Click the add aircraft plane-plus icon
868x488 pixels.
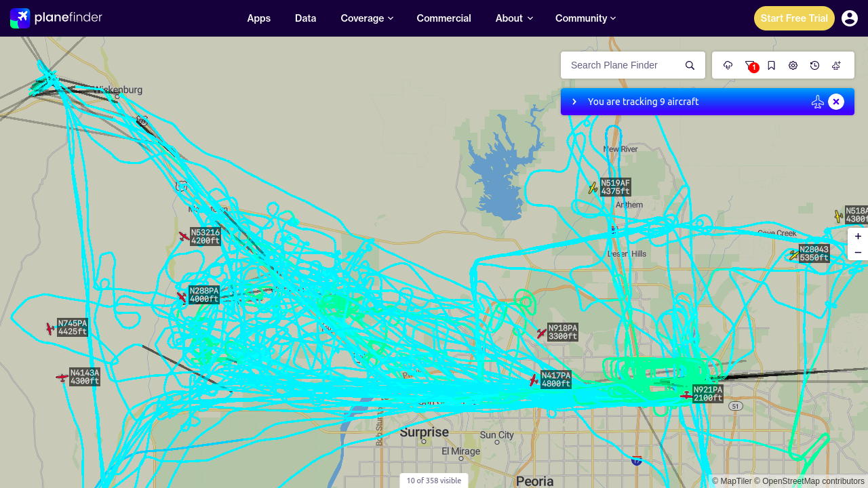(x=837, y=65)
